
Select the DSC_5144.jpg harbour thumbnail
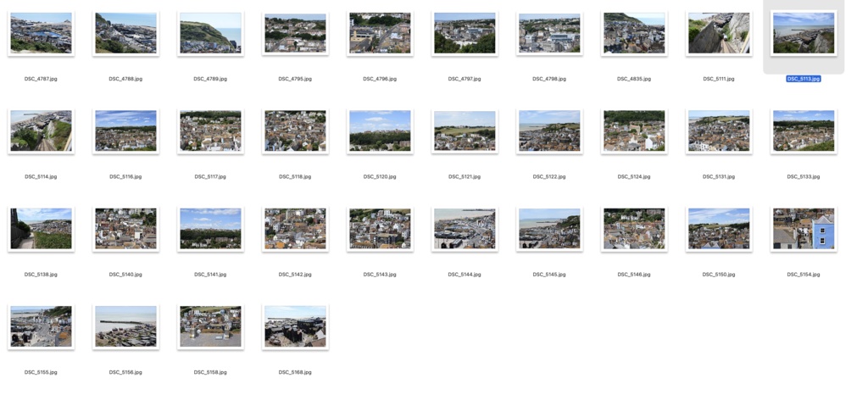tap(465, 229)
